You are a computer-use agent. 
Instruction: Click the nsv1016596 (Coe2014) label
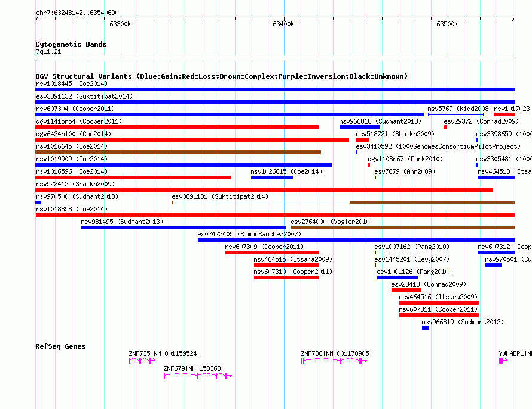pyautogui.click(x=72, y=171)
